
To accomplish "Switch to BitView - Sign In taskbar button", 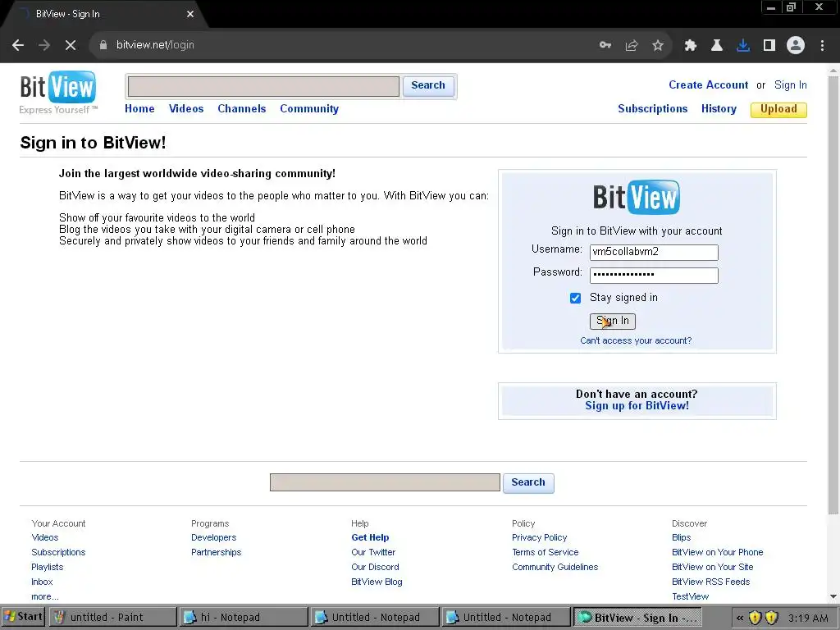I will click(x=637, y=617).
